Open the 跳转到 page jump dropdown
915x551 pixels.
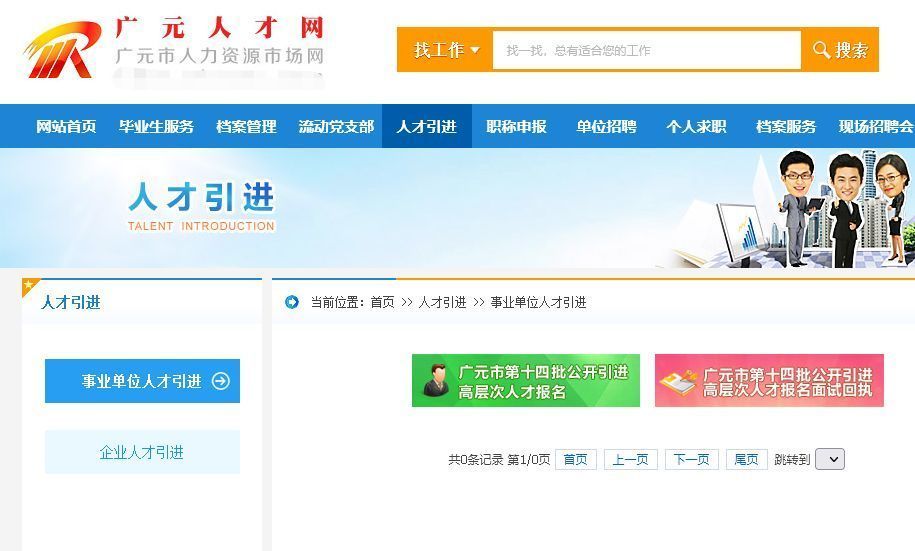[x=830, y=459]
